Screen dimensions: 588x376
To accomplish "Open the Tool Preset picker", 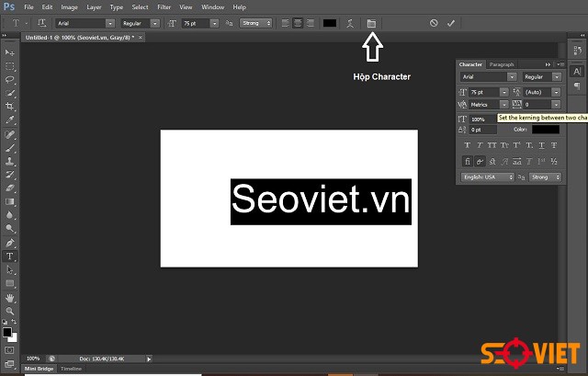I will 18,23.
